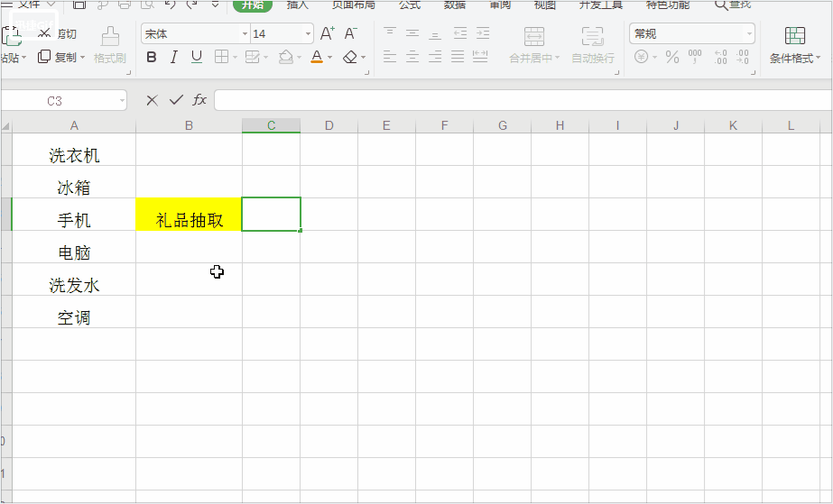
Task: Click the cell style draw-border icon
Action: click(x=252, y=57)
